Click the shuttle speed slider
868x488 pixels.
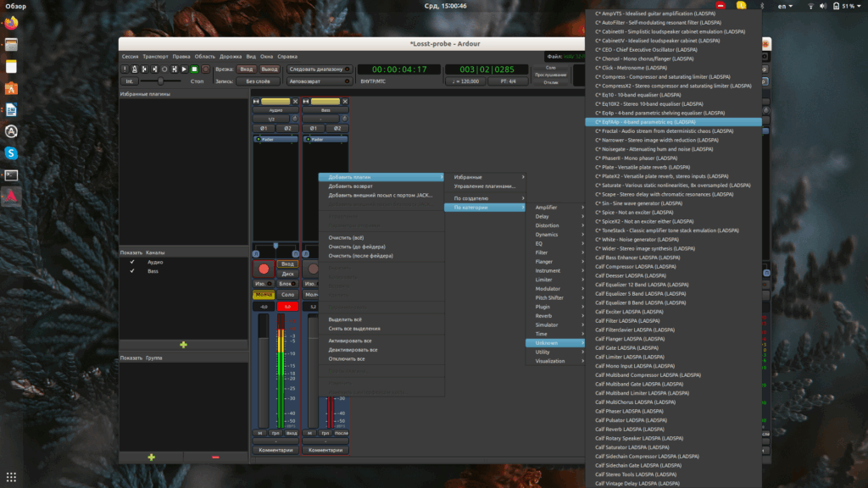coord(160,81)
